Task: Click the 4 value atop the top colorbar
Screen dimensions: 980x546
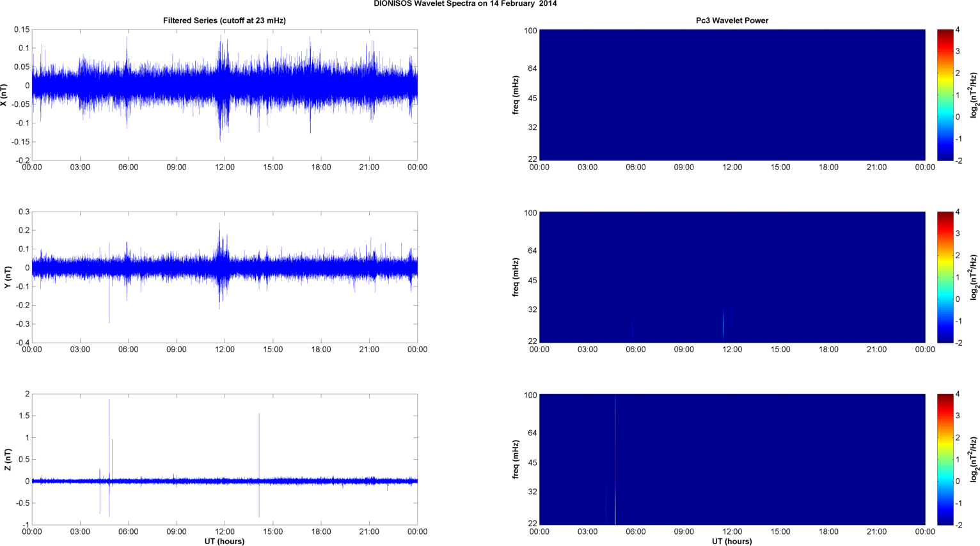Action: click(958, 29)
